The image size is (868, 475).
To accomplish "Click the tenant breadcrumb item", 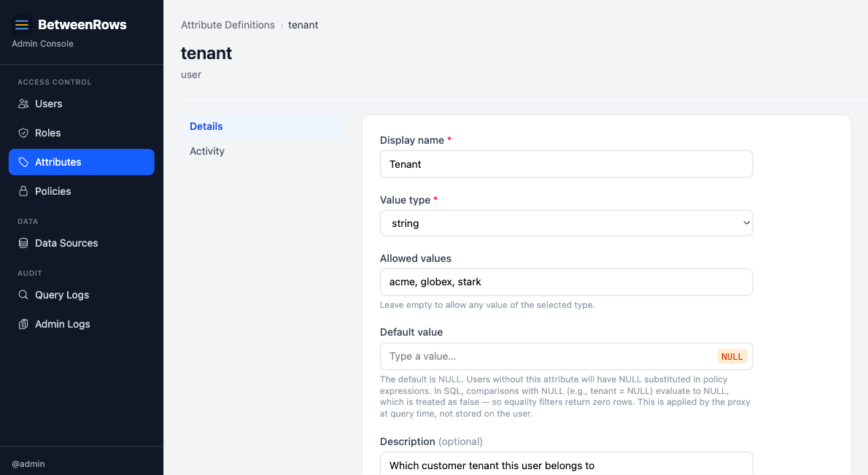I will point(303,25).
